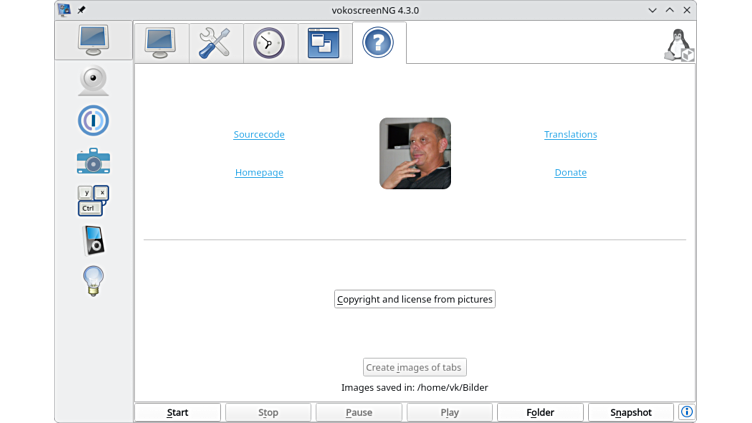Open the screencast monitor sidebar icon
752x423 pixels.
(x=93, y=40)
